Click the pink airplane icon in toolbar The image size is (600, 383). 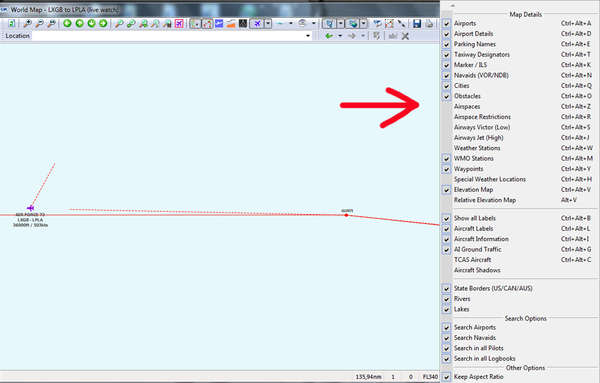[x=179, y=24]
